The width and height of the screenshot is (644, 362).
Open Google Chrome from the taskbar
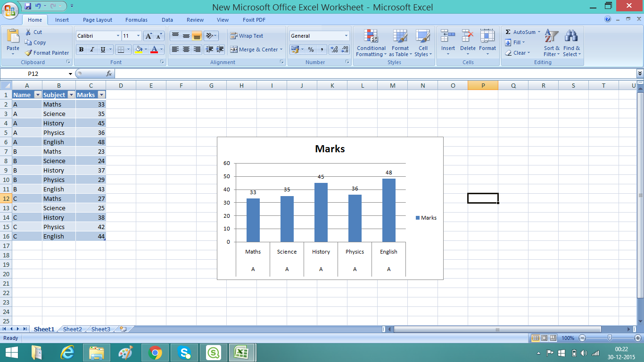(155, 352)
